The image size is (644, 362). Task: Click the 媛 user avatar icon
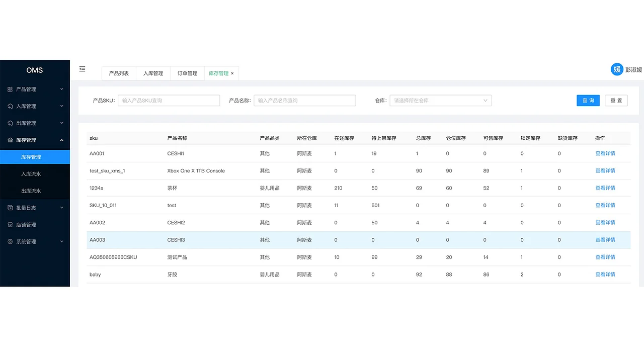point(616,69)
